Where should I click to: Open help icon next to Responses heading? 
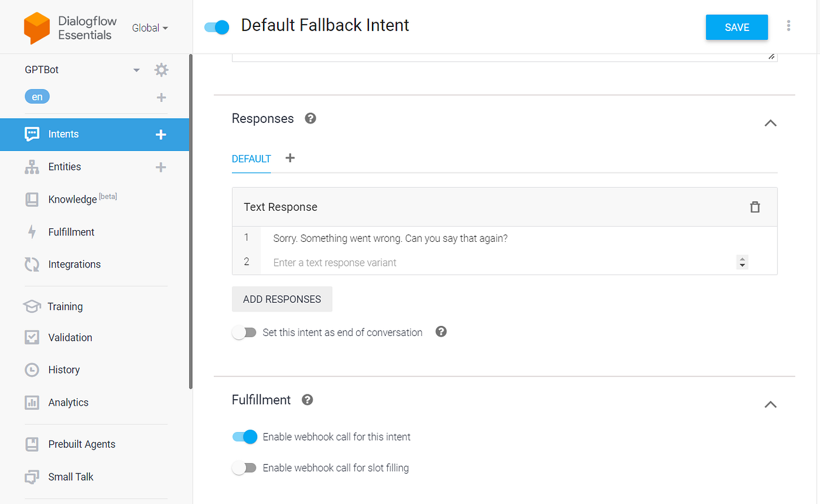(310, 118)
